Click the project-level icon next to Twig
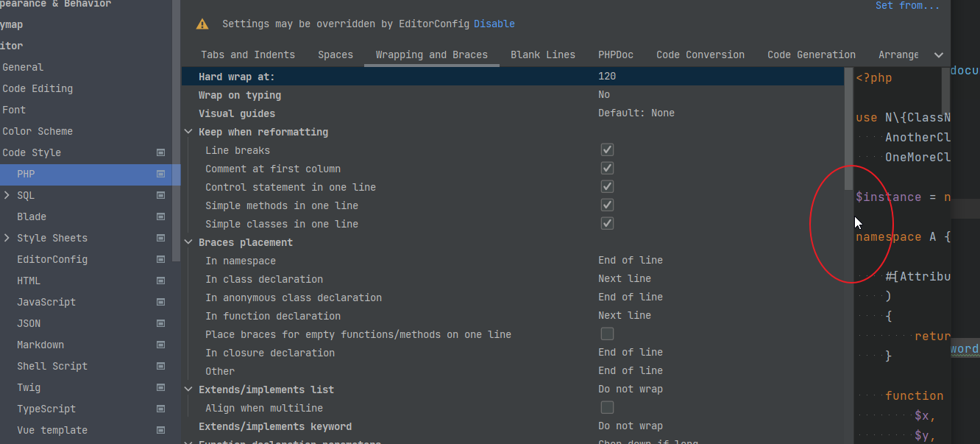Screen dimensions: 980x444 pos(160,387)
